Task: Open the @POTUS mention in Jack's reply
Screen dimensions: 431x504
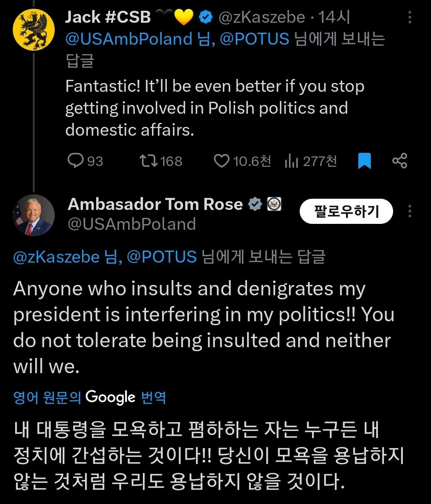Action: pos(254,39)
